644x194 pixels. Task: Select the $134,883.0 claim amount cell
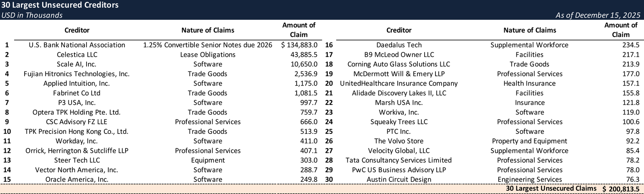point(299,45)
